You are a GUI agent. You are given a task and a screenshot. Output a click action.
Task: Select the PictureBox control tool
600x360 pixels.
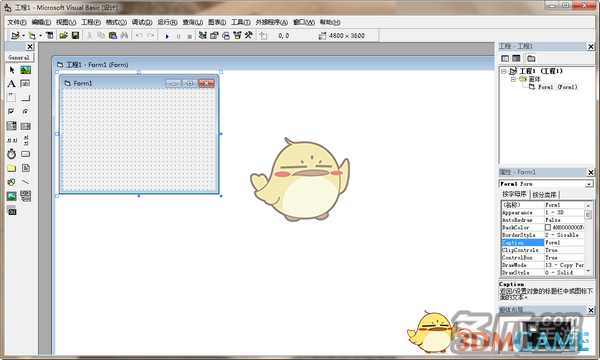click(26, 70)
